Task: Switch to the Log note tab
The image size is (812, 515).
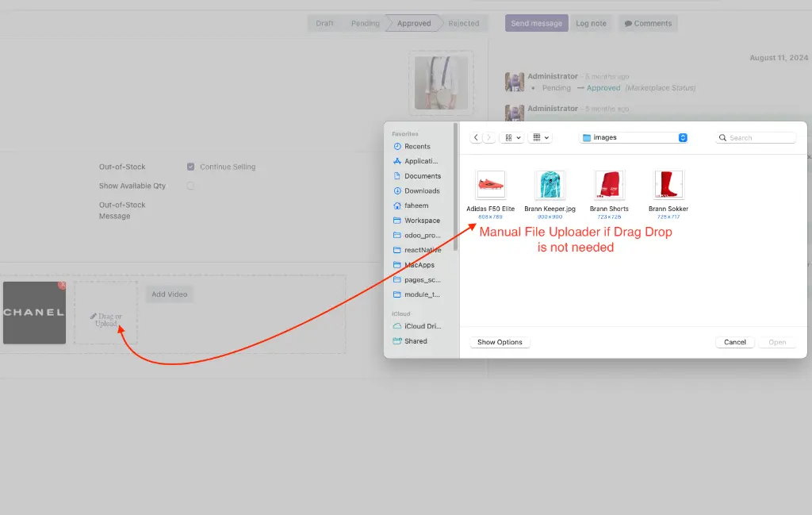Action: [x=591, y=24]
